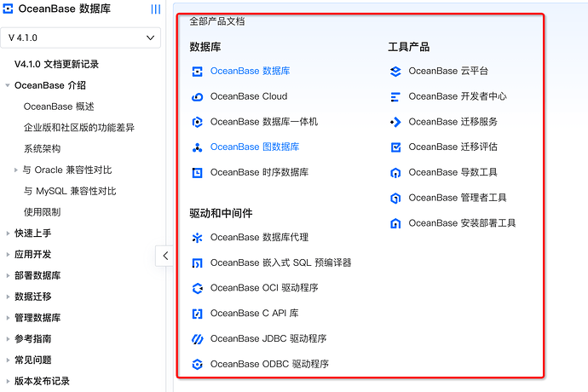Open the OceanBase 数据库代理 link
The image size is (588, 392).
click(260, 237)
